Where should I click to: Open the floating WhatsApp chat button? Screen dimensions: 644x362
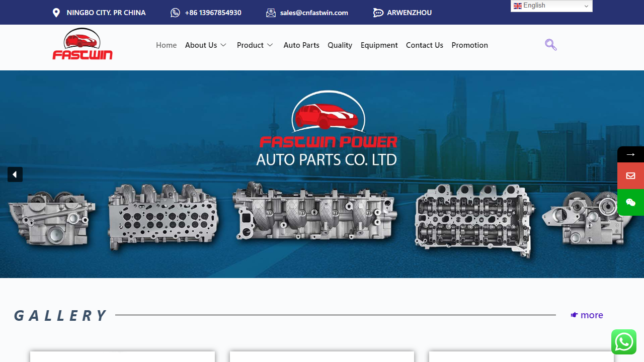point(624,342)
